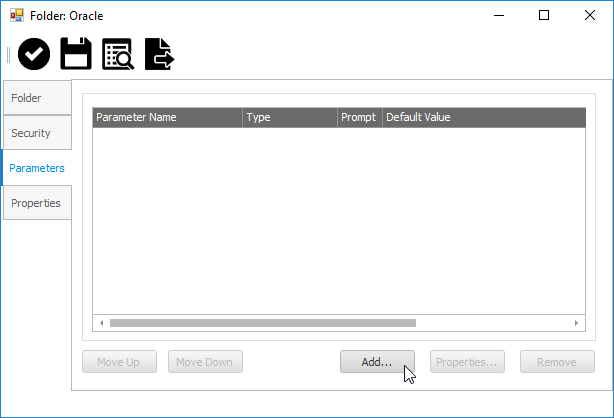614x418 pixels.
Task: Click the floppy disk save icon
Action: tap(76, 54)
